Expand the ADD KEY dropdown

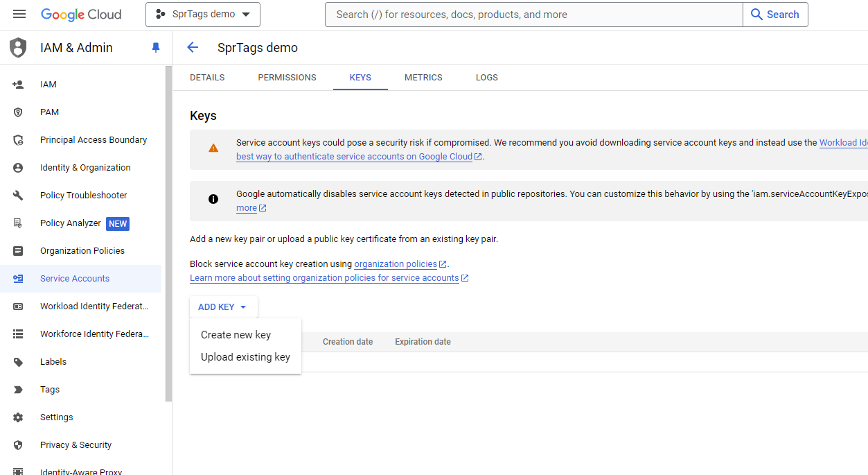[x=223, y=306]
